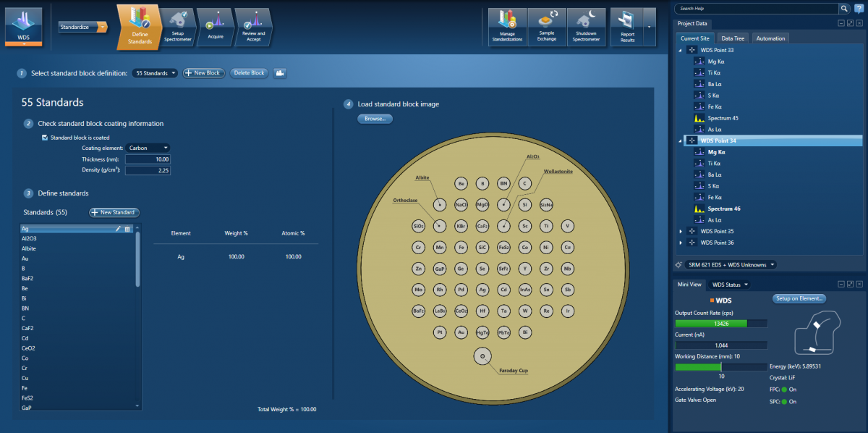
Task: Click the Shutdown Spectrometer icon
Action: 586,28
